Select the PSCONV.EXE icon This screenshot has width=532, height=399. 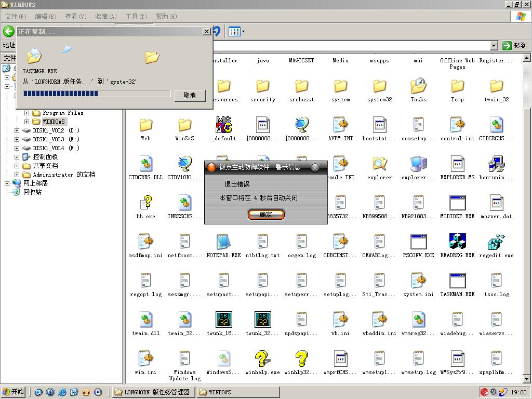[x=418, y=242]
